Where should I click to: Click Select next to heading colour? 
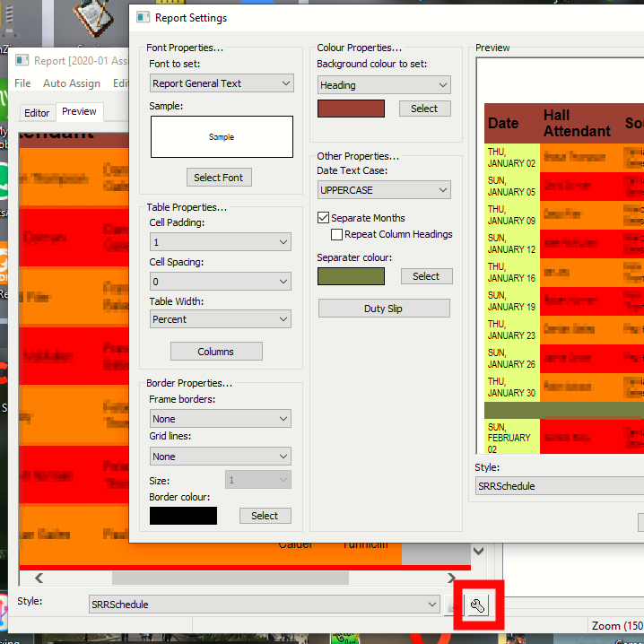click(424, 109)
